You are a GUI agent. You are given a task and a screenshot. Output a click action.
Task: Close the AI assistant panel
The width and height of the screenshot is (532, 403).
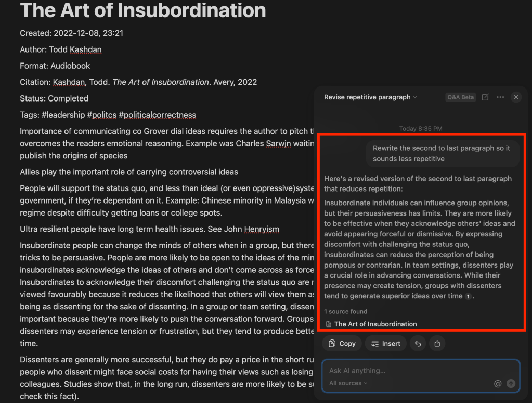point(516,97)
